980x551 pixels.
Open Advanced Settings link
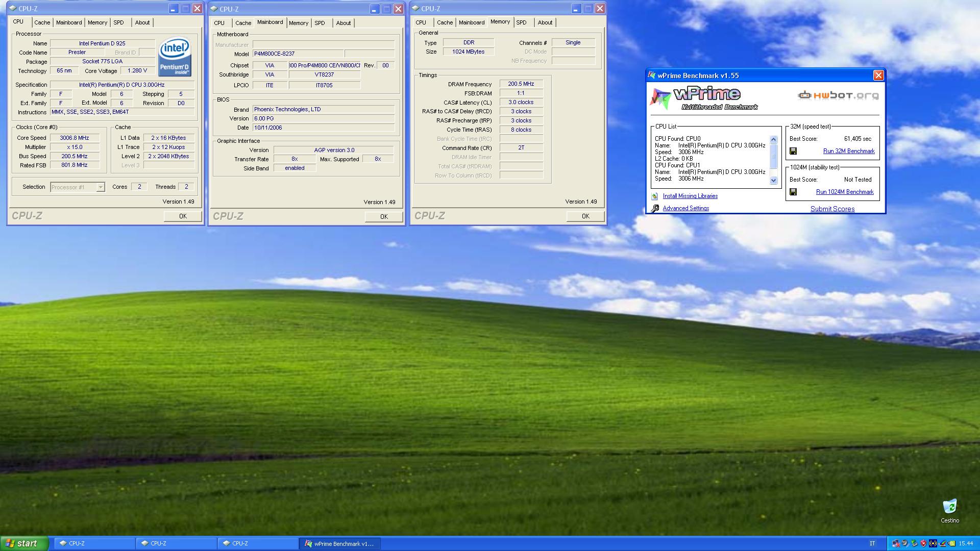(x=685, y=208)
